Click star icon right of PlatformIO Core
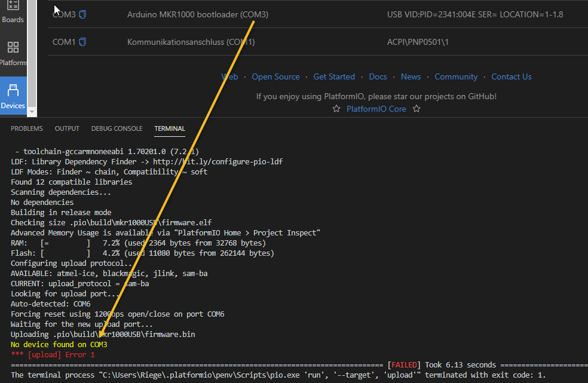588x383 pixels. [x=416, y=109]
